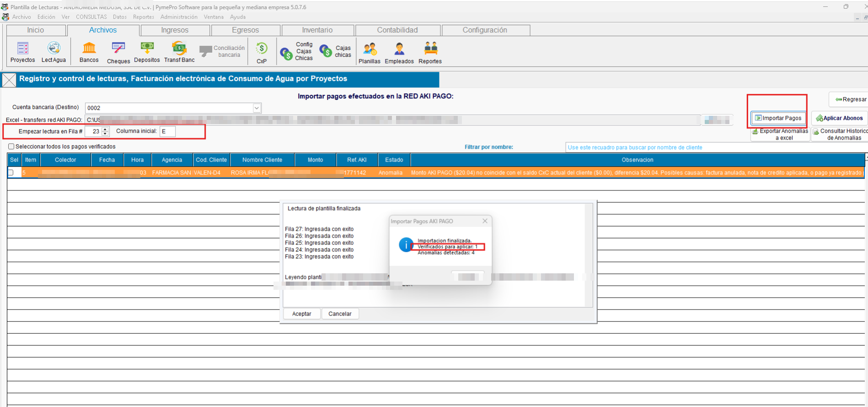Click the Aplicar Abonos button
This screenshot has height=407, width=868.
pos(839,118)
